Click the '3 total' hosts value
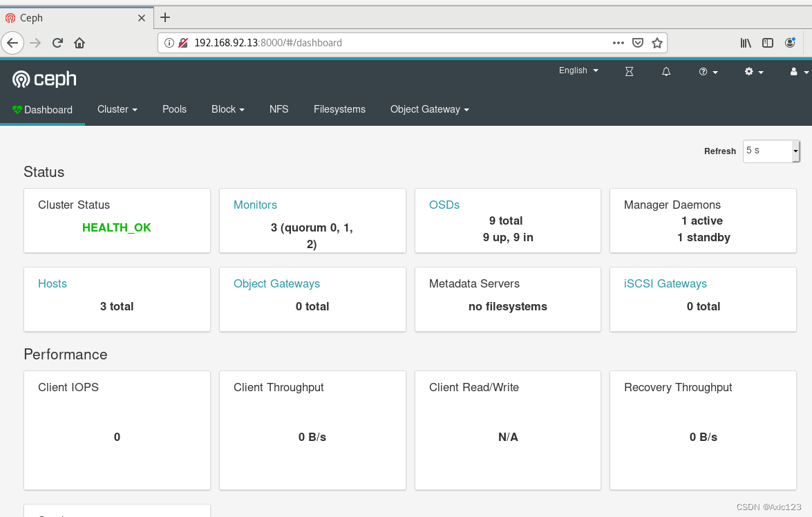812x517 pixels. click(117, 306)
